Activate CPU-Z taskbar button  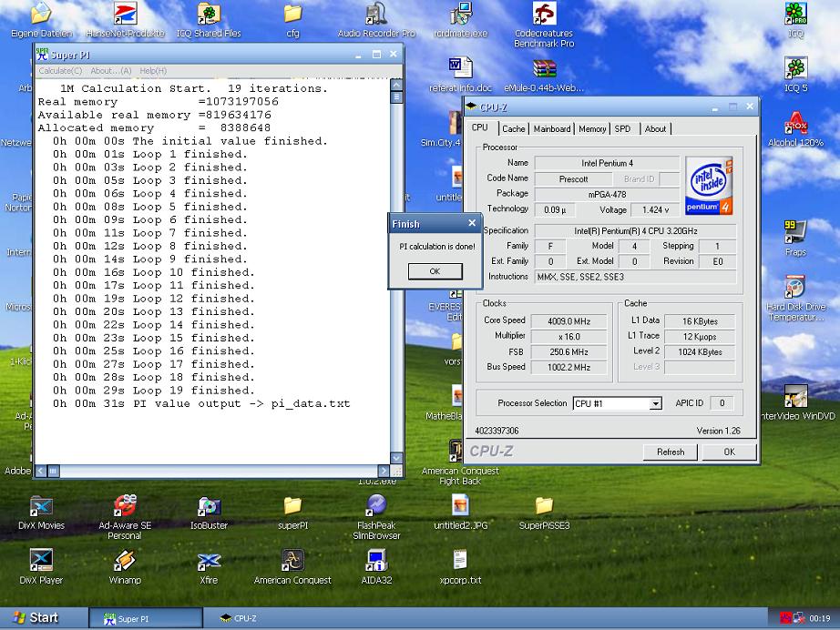coord(239,618)
